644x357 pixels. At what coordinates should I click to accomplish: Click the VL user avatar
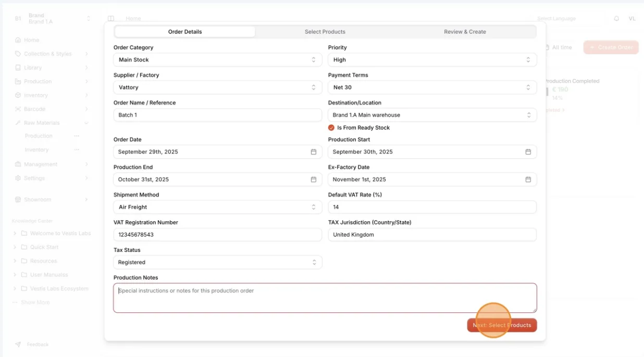tap(632, 18)
